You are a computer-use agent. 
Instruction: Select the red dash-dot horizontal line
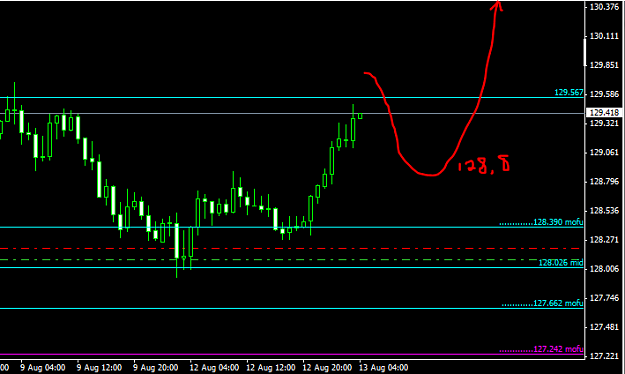pyautogui.click(x=292, y=248)
